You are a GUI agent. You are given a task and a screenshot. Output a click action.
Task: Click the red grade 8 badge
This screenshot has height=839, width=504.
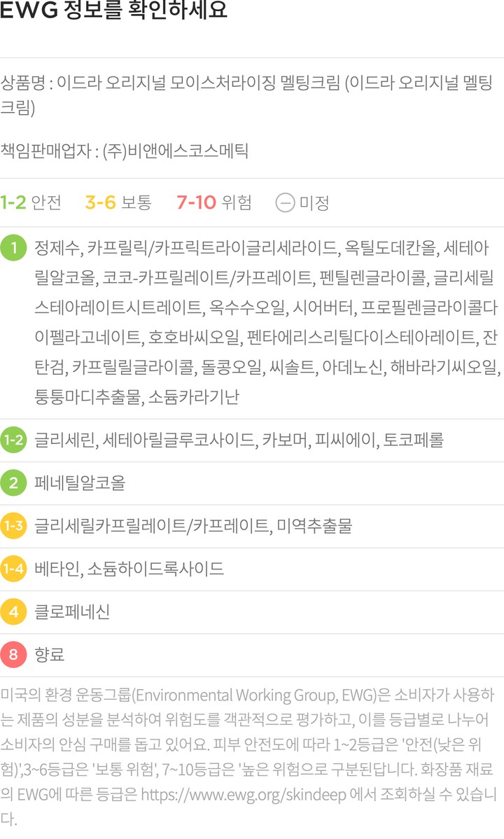click(x=13, y=655)
